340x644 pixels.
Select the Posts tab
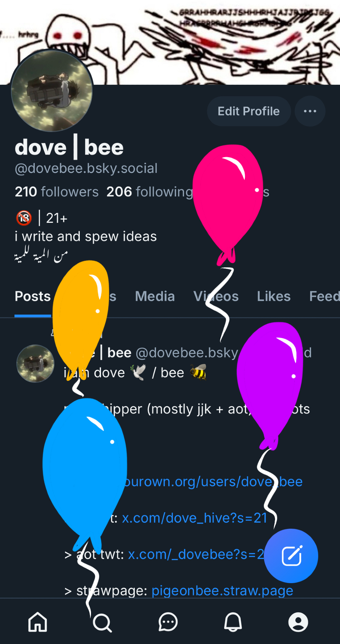(x=33, y=296)
